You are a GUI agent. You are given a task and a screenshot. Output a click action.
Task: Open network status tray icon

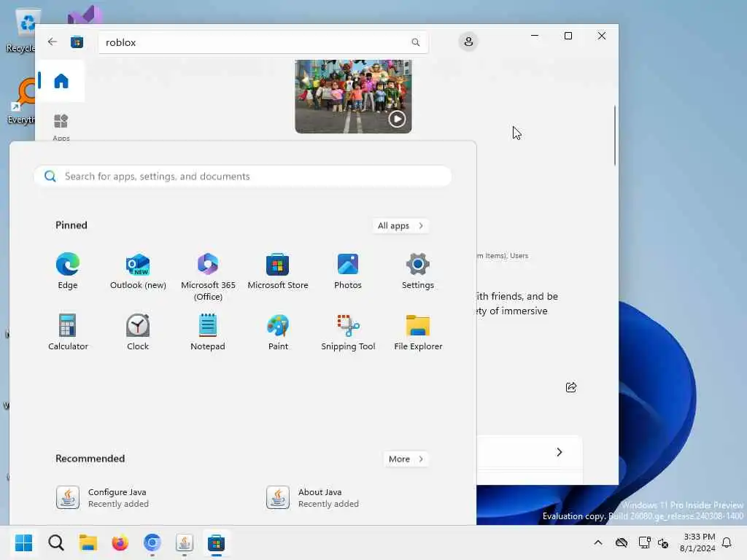pos(644,542)
